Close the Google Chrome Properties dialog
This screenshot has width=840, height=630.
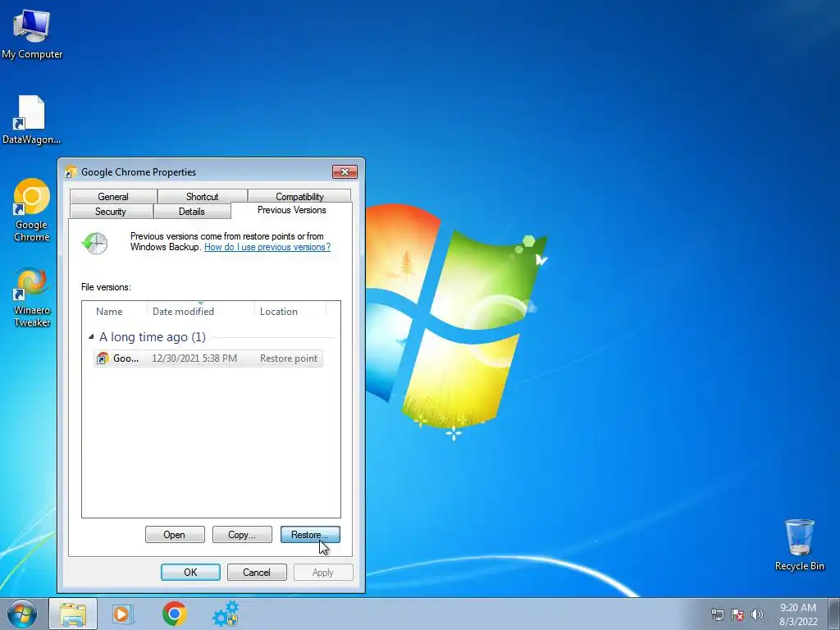coord(345,171)
